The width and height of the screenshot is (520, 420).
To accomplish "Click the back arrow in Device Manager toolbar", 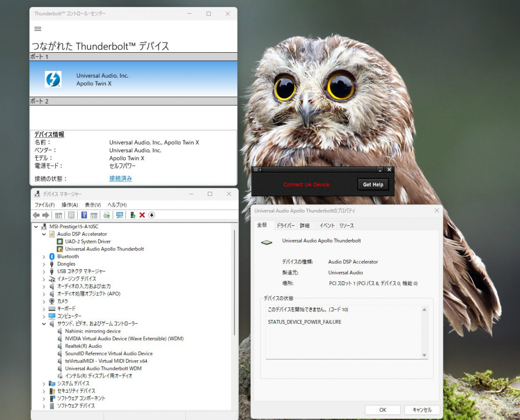I will 36,215.
